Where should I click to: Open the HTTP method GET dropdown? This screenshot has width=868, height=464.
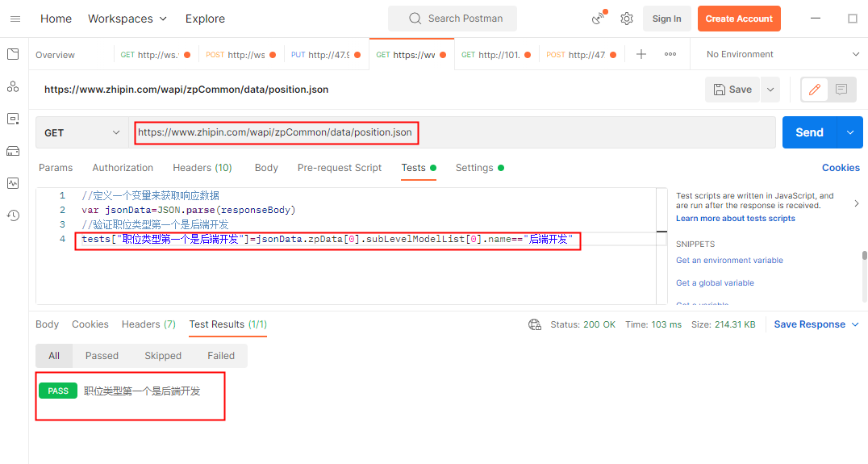82,133
